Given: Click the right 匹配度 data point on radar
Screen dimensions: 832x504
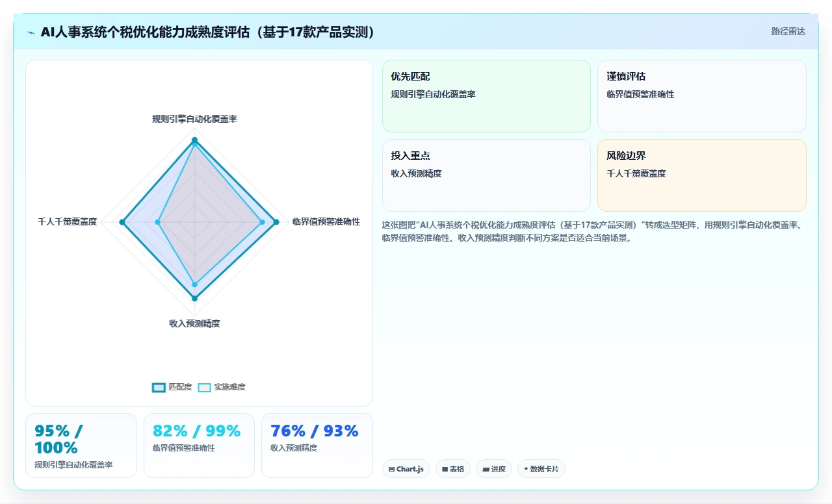Looking at the screenshot, I should [276, 222].
